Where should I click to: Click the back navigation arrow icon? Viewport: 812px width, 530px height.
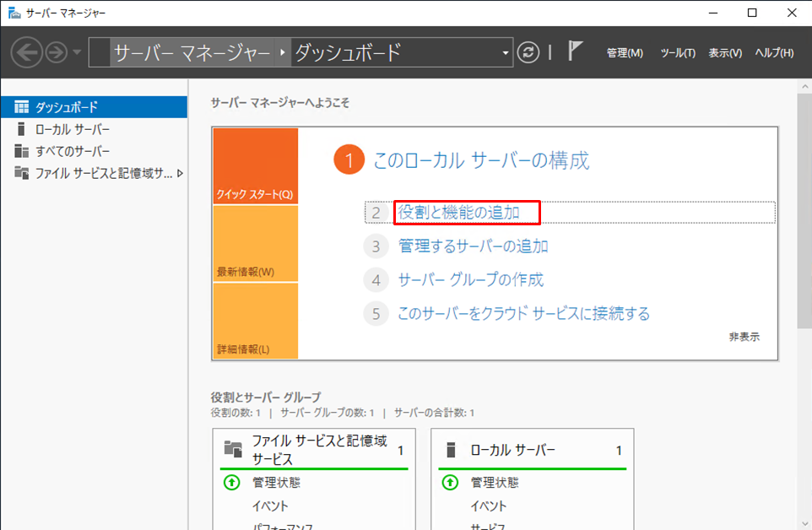click(26, 52)
